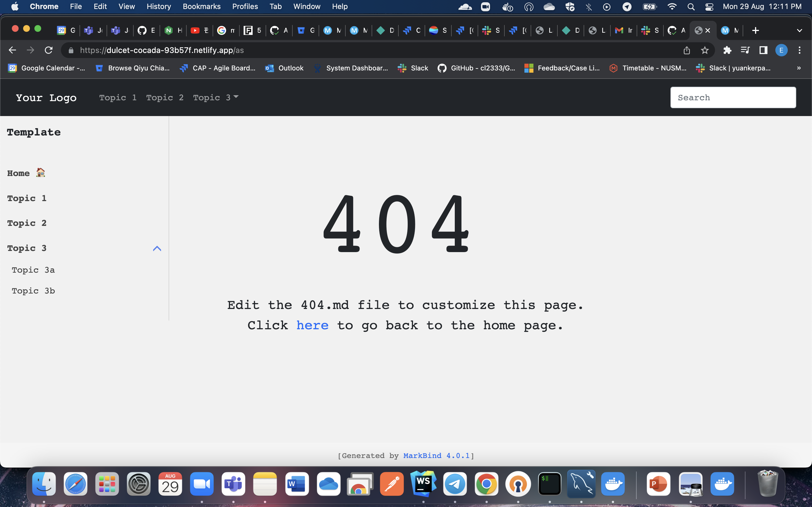Toggle Chrome side panel icon
The height and width of the screenshot is (507, 812).
point(763,50)
